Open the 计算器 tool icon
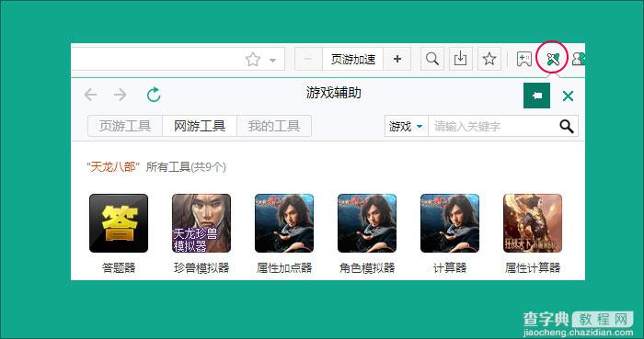 click(450, 223)
